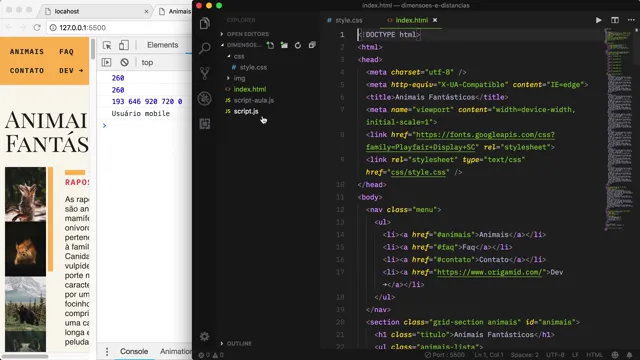Open the Manage gear in VS Code

tap(204, 336)
